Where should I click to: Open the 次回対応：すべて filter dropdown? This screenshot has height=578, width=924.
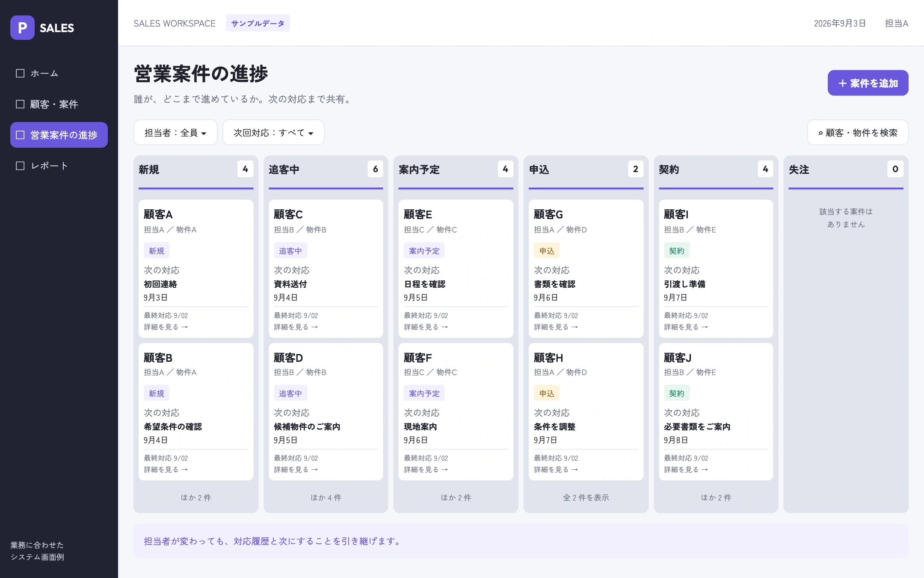[x=273, y=133]
